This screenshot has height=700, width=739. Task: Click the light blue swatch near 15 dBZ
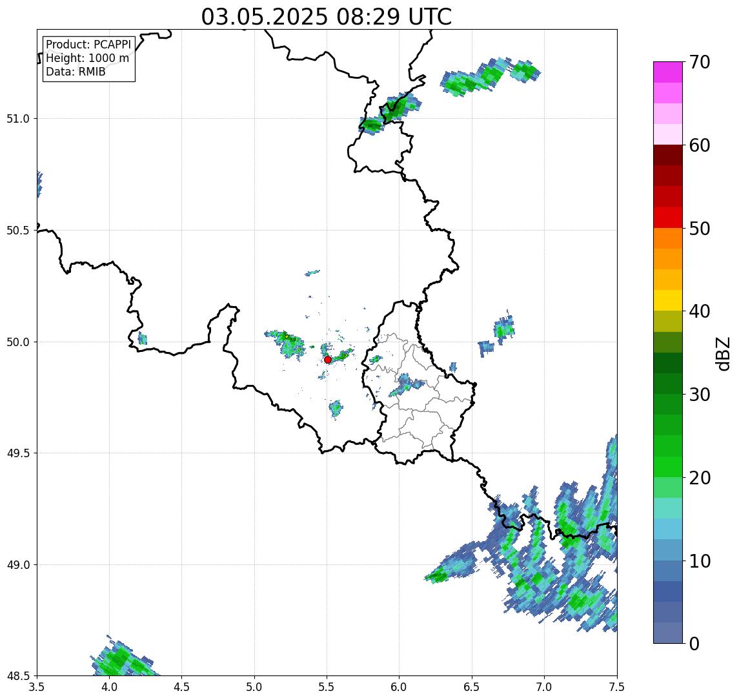(x=668, y=530)
